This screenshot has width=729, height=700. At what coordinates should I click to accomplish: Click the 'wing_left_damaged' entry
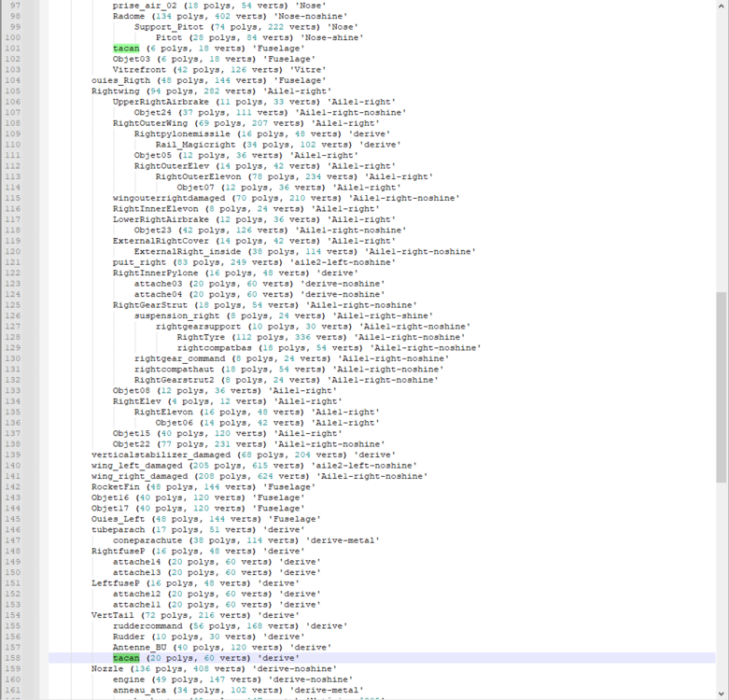pos(136,466)
